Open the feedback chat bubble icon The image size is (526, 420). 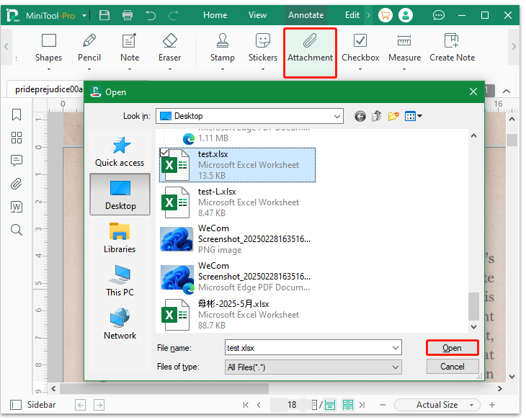(438, 15)
